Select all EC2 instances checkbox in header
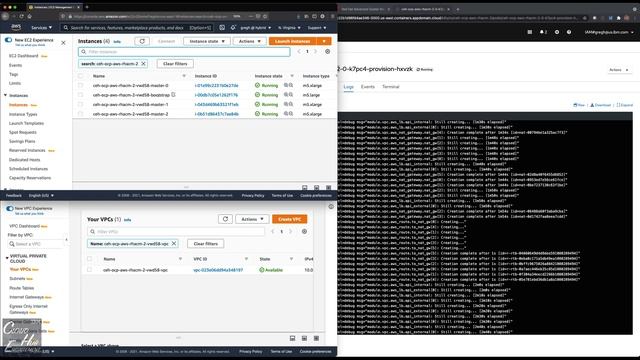The height and width of the screenshot is (360, 640). click(x=80, y=76)
